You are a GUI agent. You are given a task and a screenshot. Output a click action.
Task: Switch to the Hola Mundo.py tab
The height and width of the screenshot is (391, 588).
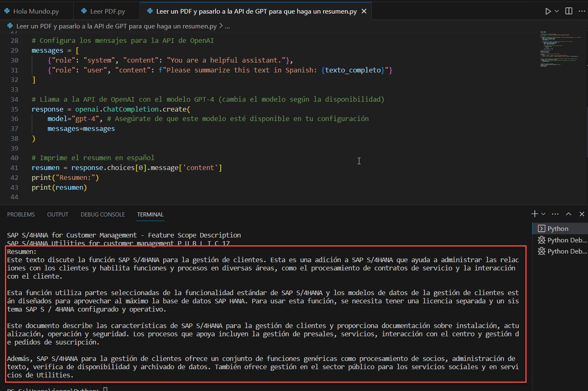pos(36,11)
